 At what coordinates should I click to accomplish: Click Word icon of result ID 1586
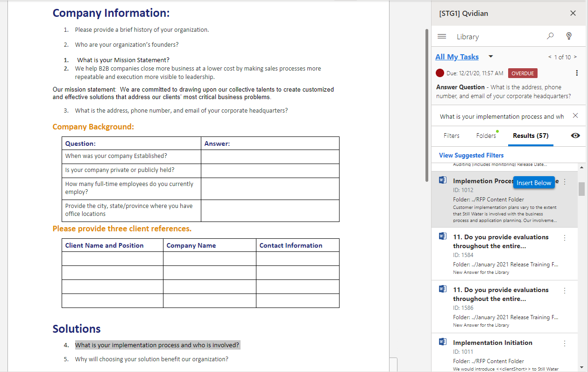[x=443, y=289]
